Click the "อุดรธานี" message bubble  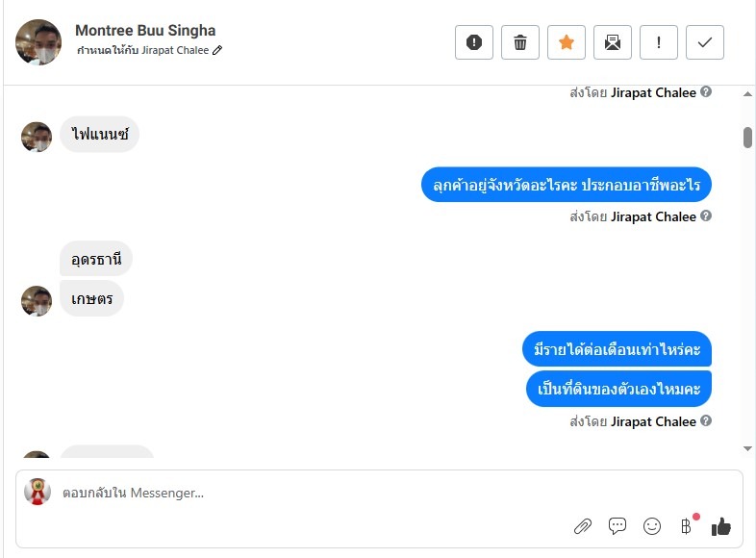[x=96, y=259]
